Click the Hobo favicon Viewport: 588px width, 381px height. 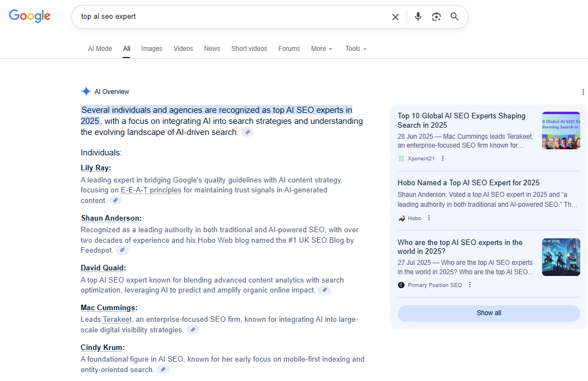pos(401,218)
